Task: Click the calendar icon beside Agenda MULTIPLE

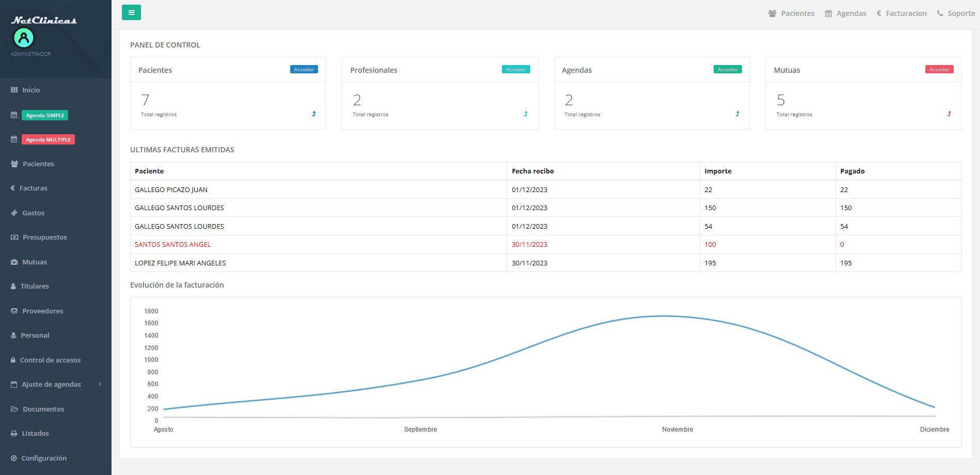Action: 14,139
